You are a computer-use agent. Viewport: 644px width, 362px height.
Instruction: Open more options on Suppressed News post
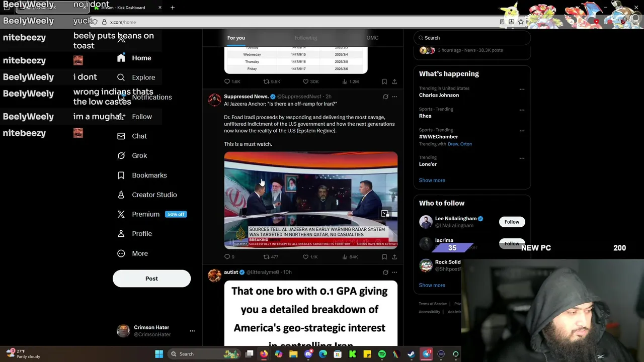[x=394, y=97]
